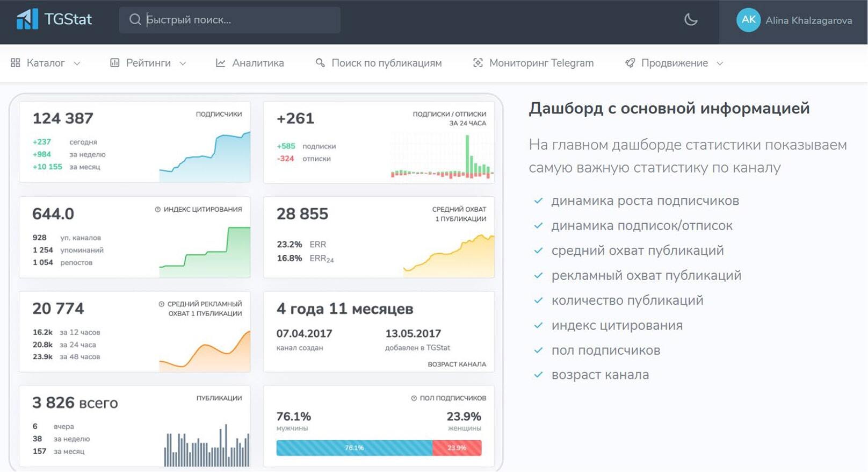Click the 20 774 ad reach value
This screenshot has width=868, height=472.
click(58, 309)
